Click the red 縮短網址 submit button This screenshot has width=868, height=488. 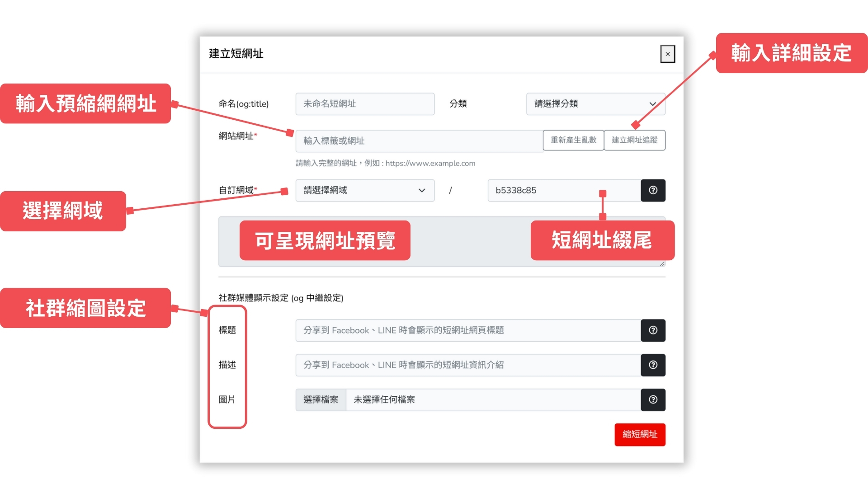639,434
